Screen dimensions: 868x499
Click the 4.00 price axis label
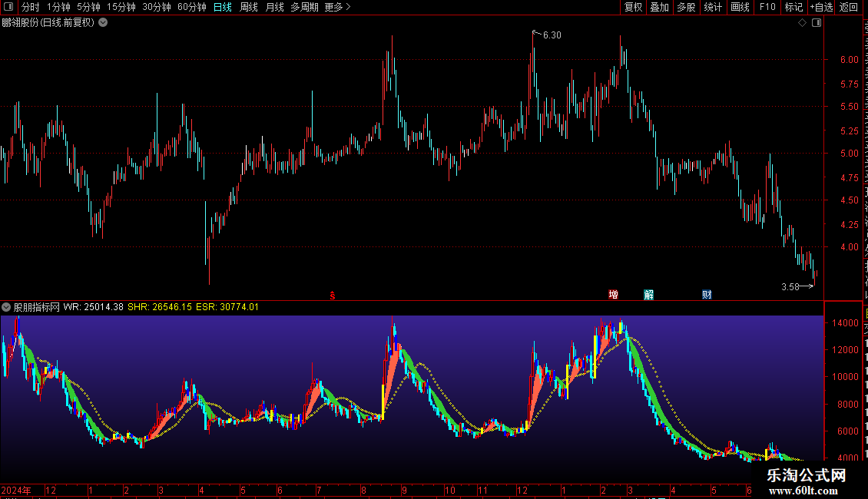pos(849,247)
